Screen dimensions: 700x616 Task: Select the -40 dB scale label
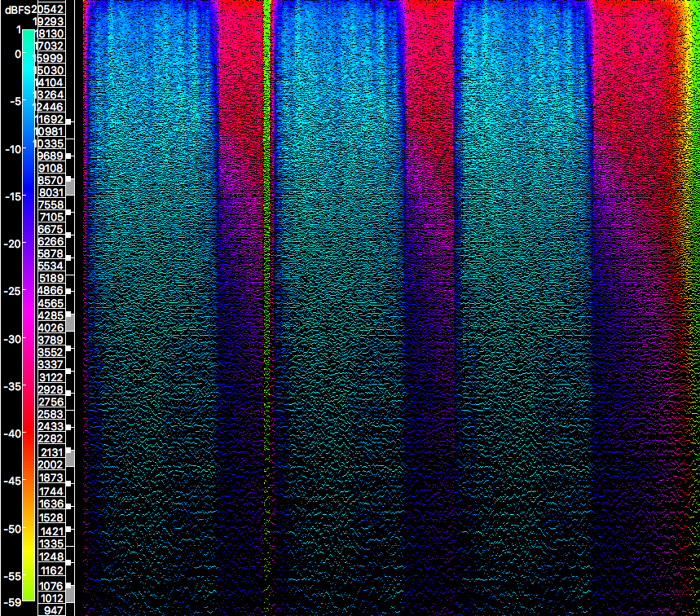13,433
